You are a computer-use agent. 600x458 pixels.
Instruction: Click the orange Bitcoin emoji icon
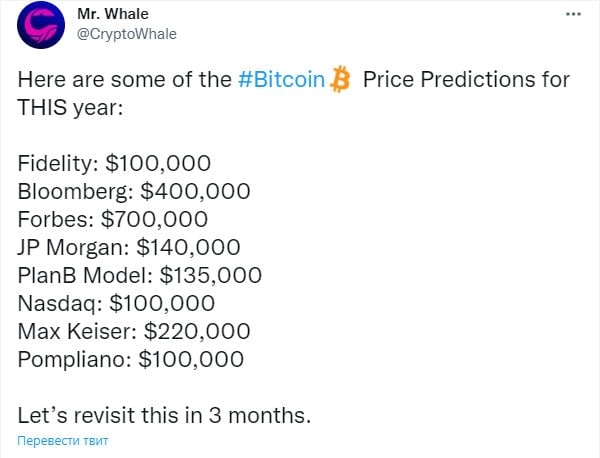pyautogui.click(x=341, y=81)
